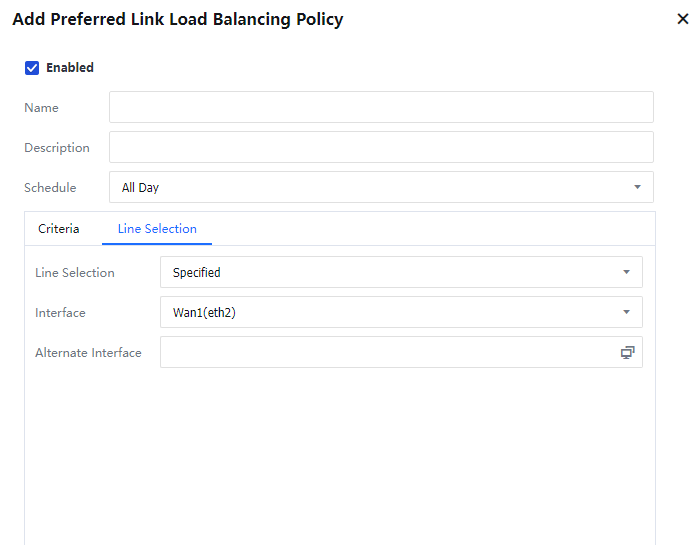This screenshot has height=545, width=696.
Task: Click the Alternate Interface input box
Action: click(x=385, y=352)
